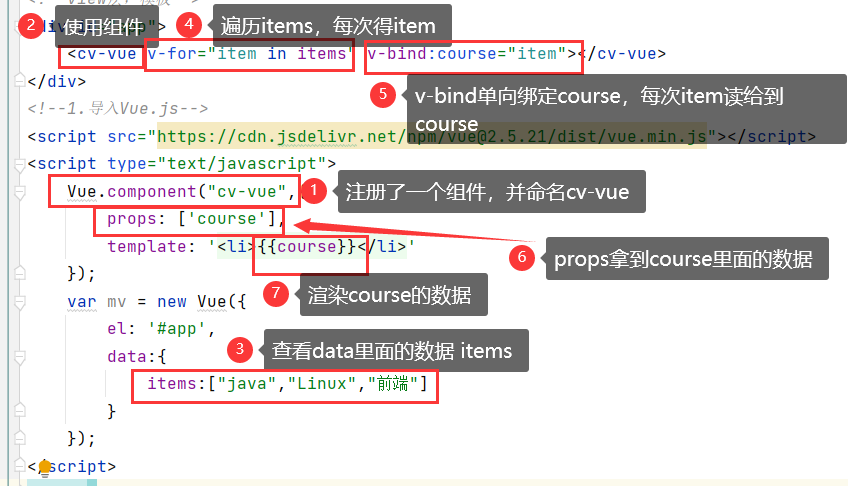Collapse the Vue.component code block fold
This screenshot has height=486, width=848.
[20, 191]
